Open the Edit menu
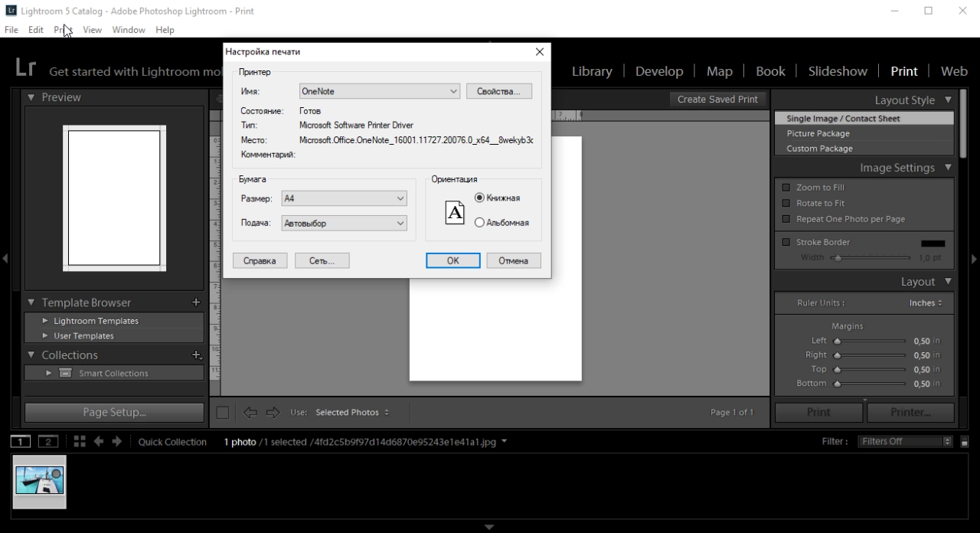The image size is (980, 533). pyautogui.click(x=36, y=30)
